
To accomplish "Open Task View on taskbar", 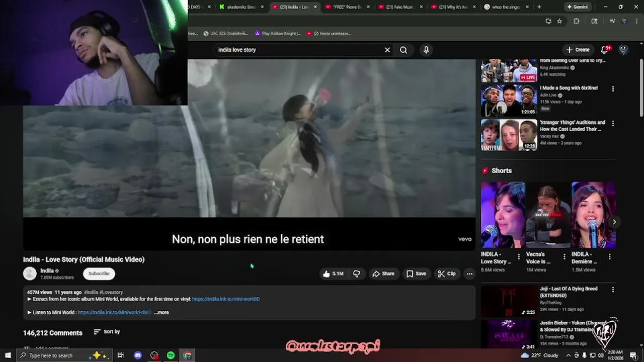I will pos(121,355).
